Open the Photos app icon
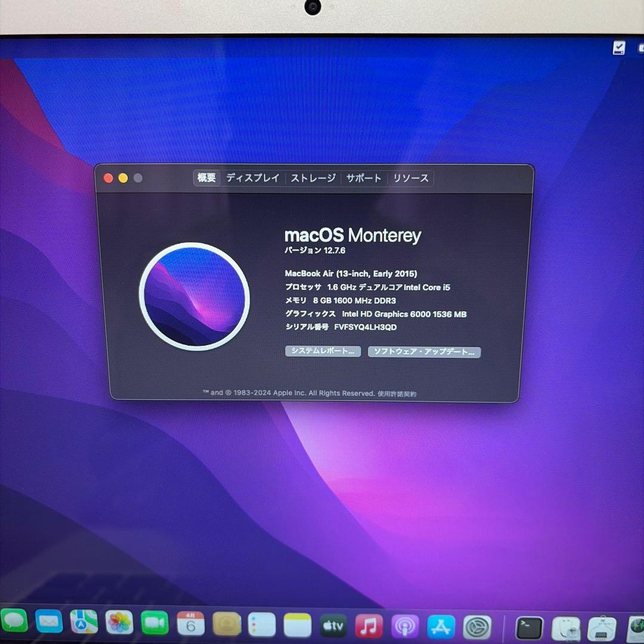This screenshot has width=644, height=644. (119, 623)
